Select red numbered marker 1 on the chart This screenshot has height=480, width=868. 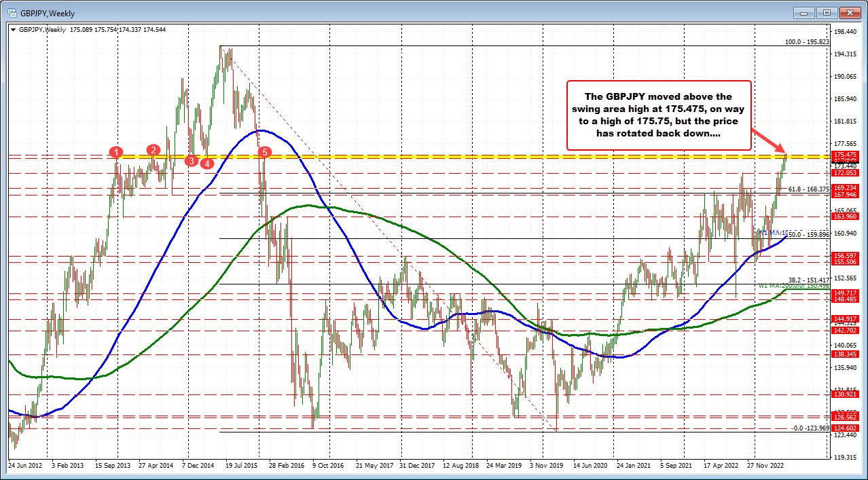pyautogui.click(x=115, y=153)
